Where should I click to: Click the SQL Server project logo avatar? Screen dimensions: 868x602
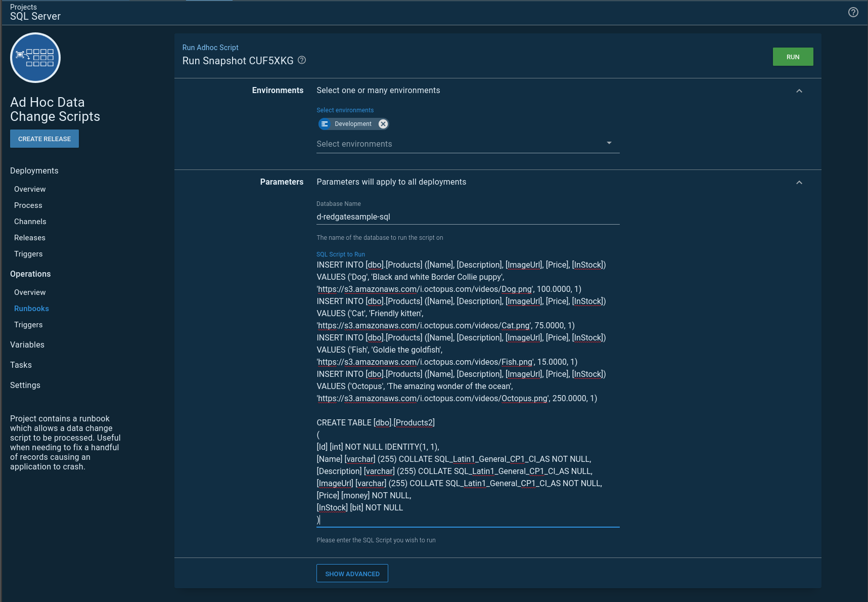(x=35, y=57)
